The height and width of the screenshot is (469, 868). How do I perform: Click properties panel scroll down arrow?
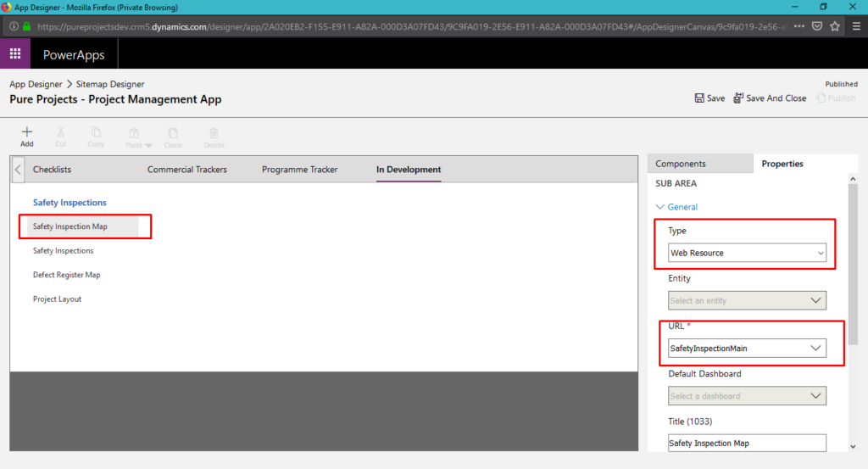point(853,446)
